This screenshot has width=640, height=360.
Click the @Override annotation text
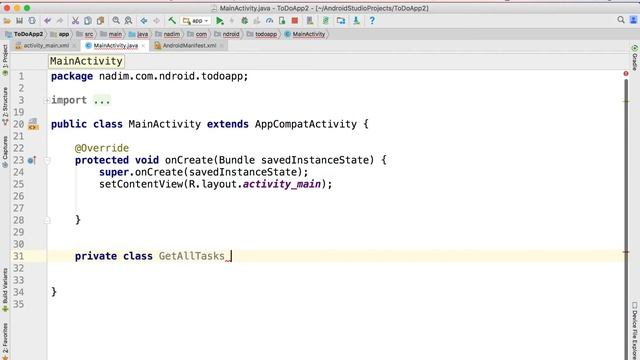(x=102, y=148)
